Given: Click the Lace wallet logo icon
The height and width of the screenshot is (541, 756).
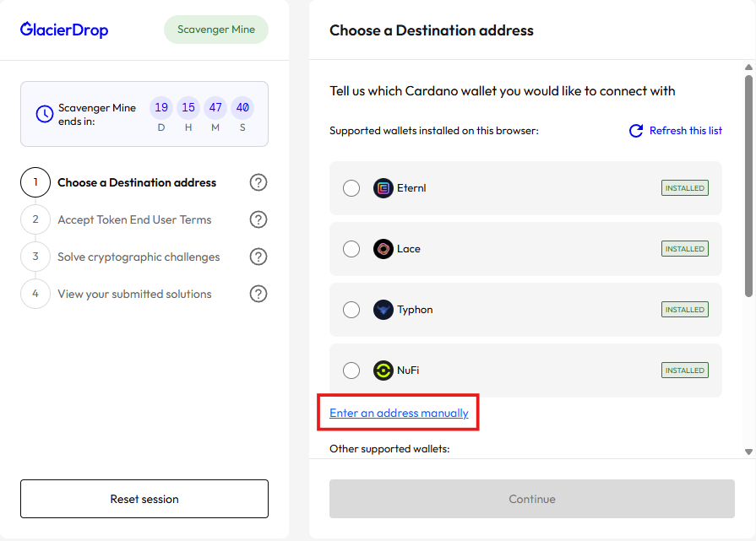Looking at the screenshot, I should (x=383, y=249).
